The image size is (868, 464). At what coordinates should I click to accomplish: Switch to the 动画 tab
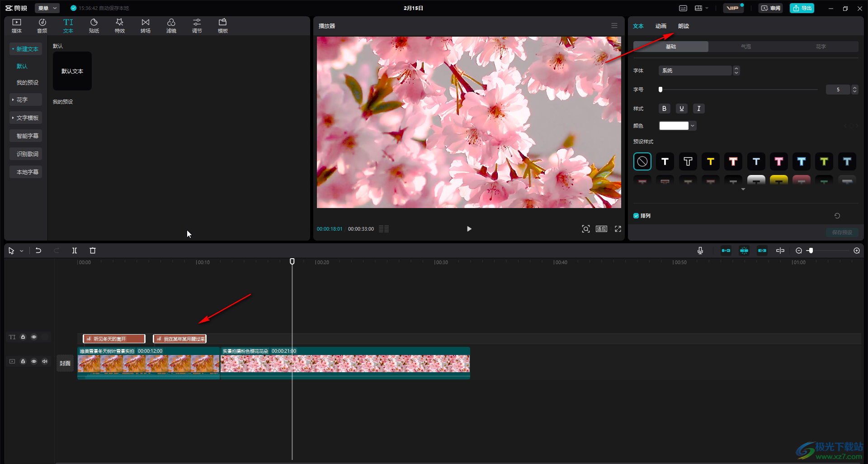(661, 26)
